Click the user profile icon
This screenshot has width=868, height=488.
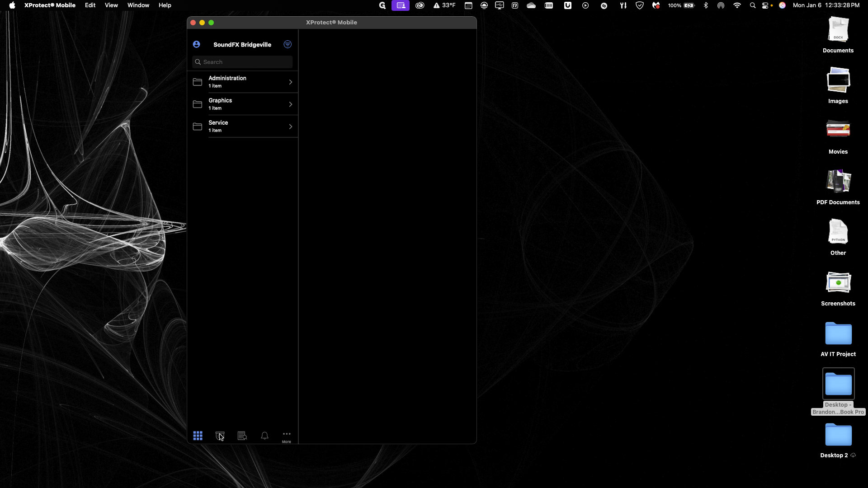click(x=196, y=44)
